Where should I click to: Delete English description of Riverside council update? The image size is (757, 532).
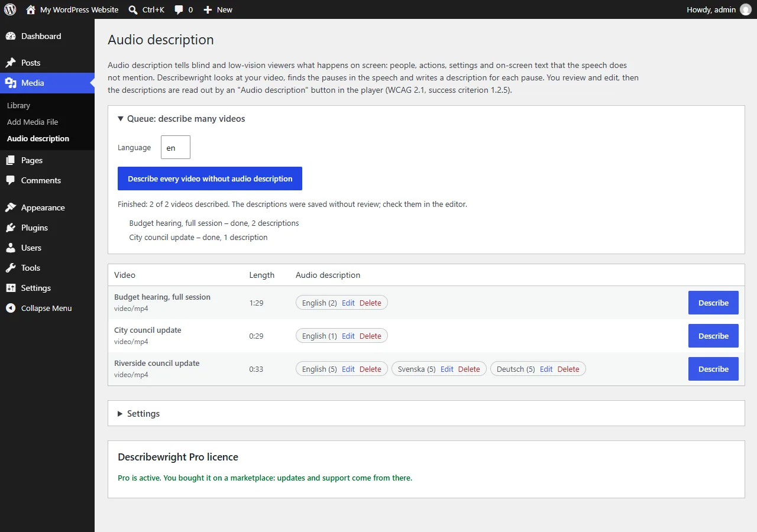(x=370, y=369)
